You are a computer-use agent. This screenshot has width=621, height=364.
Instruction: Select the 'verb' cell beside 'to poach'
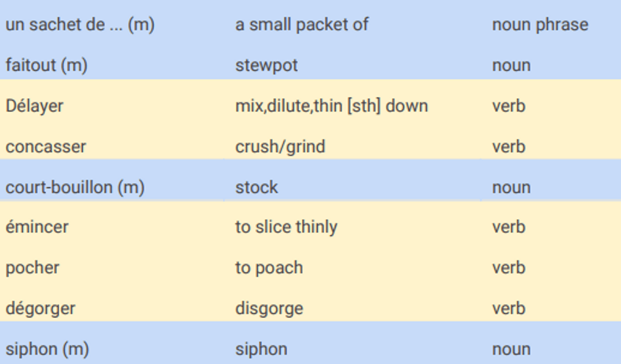[551, 268]
